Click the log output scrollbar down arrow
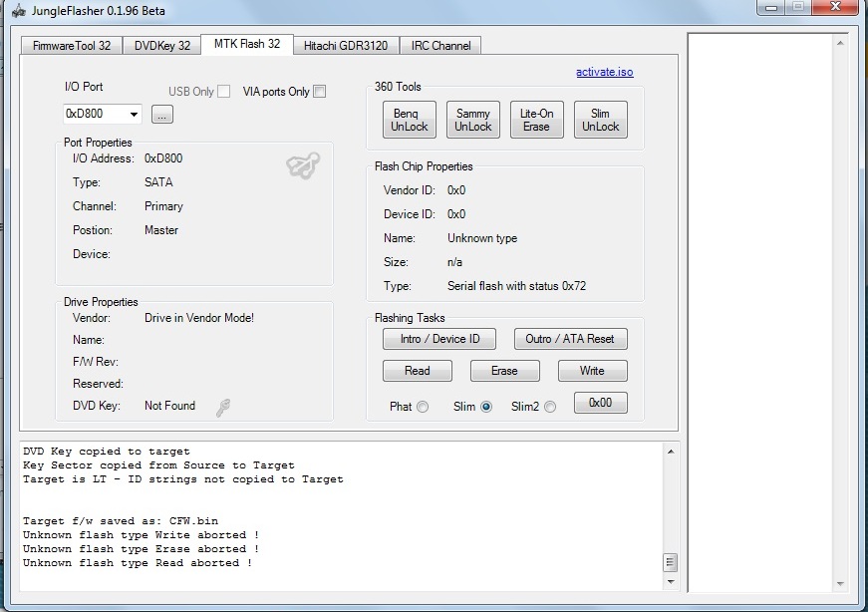The height and width of the screenshot is (612, 868). pos(672,579)
